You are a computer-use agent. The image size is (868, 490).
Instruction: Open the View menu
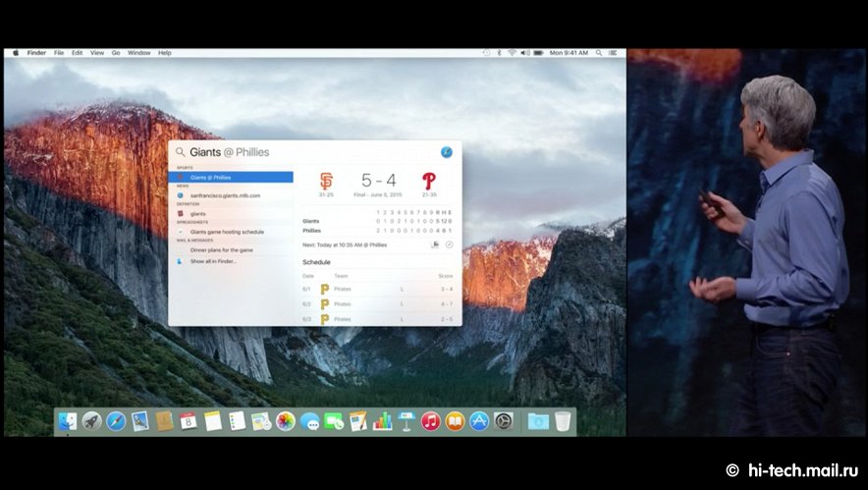[x=97, y=53]
